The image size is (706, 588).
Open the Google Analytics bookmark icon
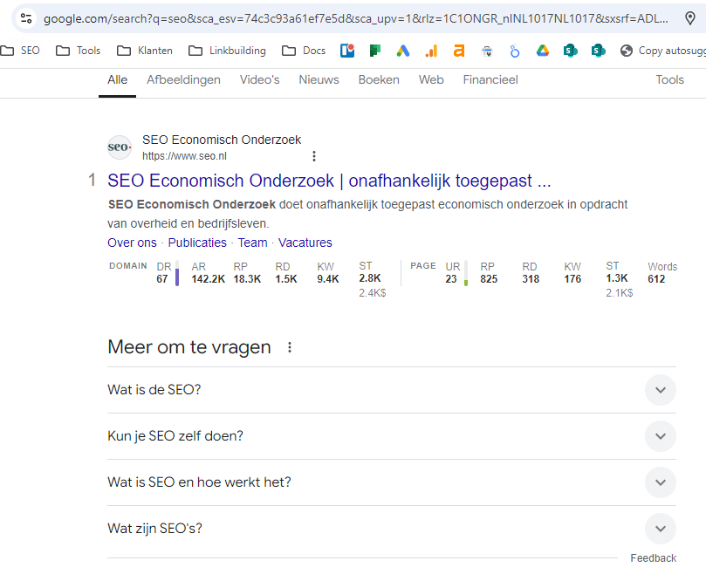click(x=430, y=51)
